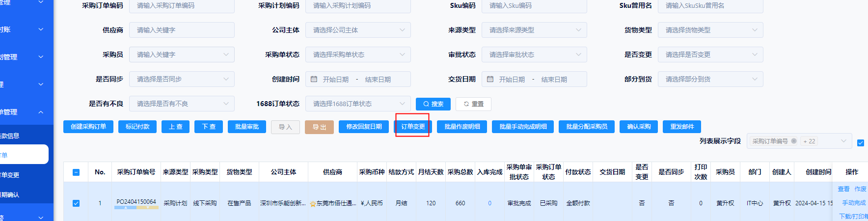Click the up-triangle blue bar under PO2404150064
Viewport: 868px width, 221px height.
pos(126,208)
